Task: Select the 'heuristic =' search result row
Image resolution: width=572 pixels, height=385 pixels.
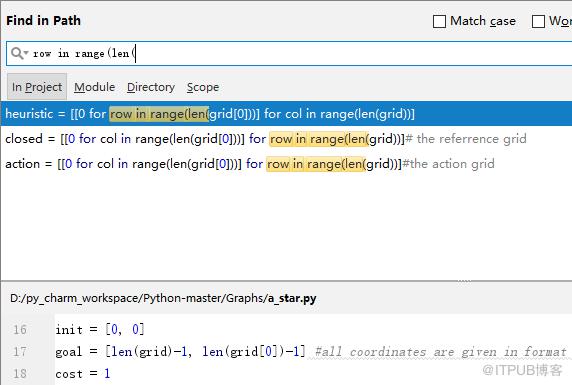Action: [286, 113]
